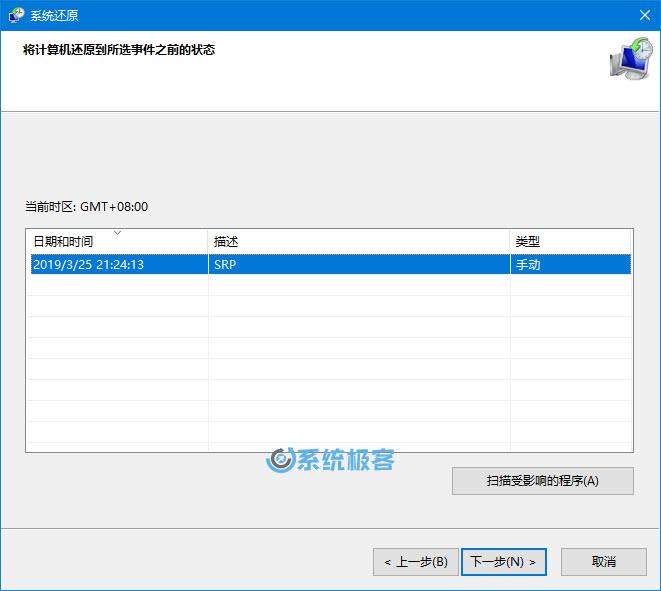Screen dimensions: 661x591
Task: Click the 当前时区: GMT+08:00 label
Action: tap(86, 207)
